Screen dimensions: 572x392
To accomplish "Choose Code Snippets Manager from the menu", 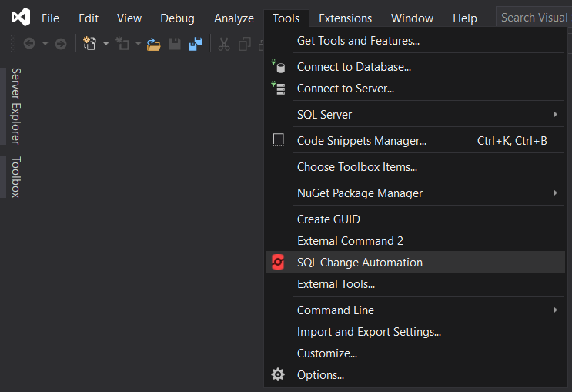I will pos(361,141).
